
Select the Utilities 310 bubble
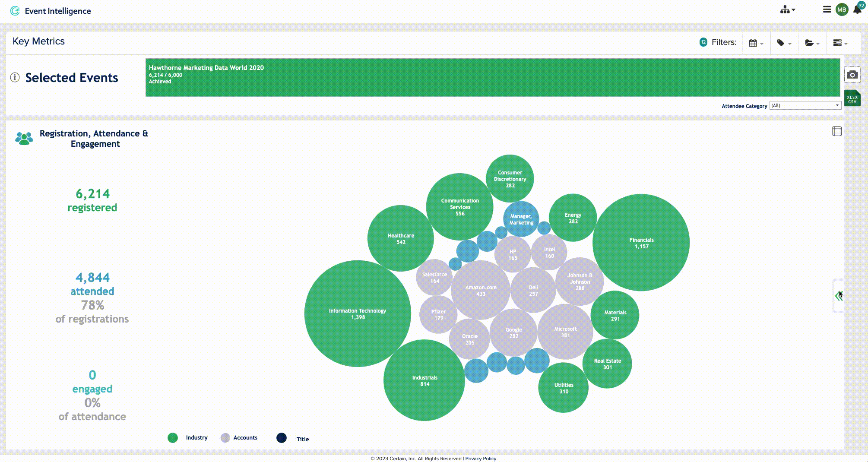click(564, 388)
